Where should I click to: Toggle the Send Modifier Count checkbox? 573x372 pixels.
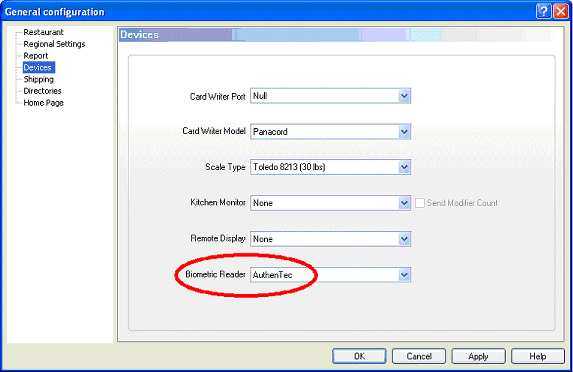tap(420, 203)
